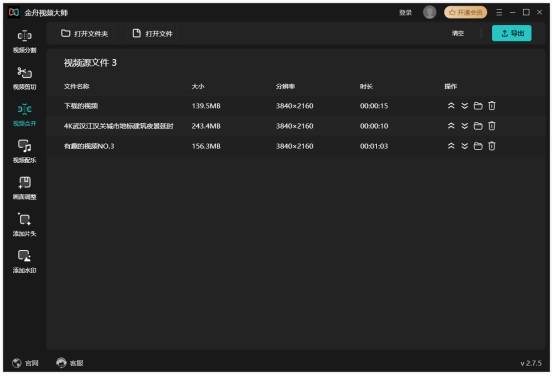This screenshot has height=376, width=553.
Task: Click the 大小 column header
Action: coord(198,86)
